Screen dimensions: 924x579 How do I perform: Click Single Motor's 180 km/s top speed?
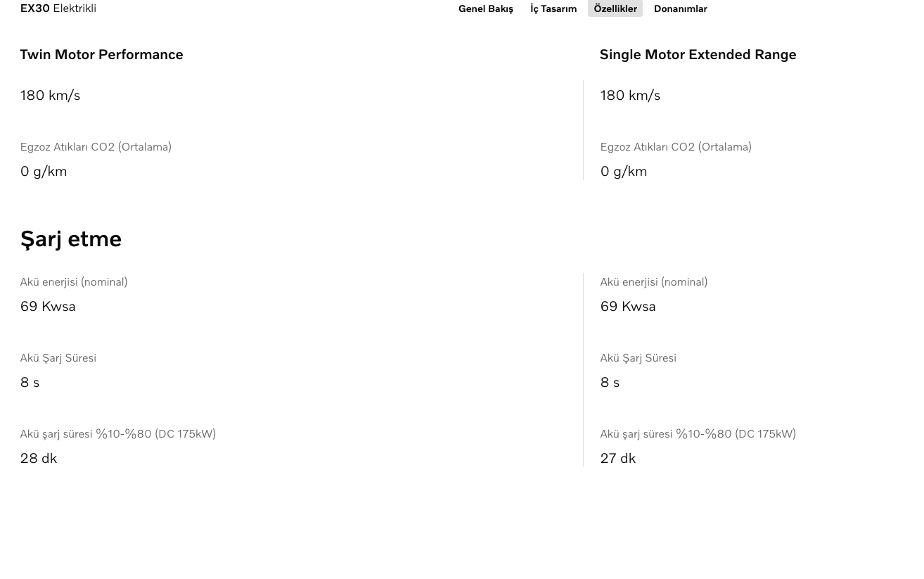pos(630,95)
